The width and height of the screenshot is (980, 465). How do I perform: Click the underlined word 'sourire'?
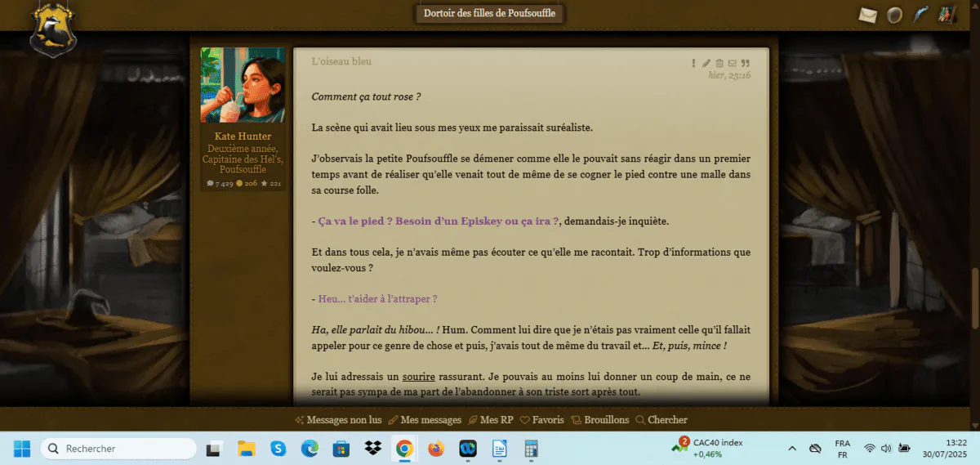click(419, 376)
